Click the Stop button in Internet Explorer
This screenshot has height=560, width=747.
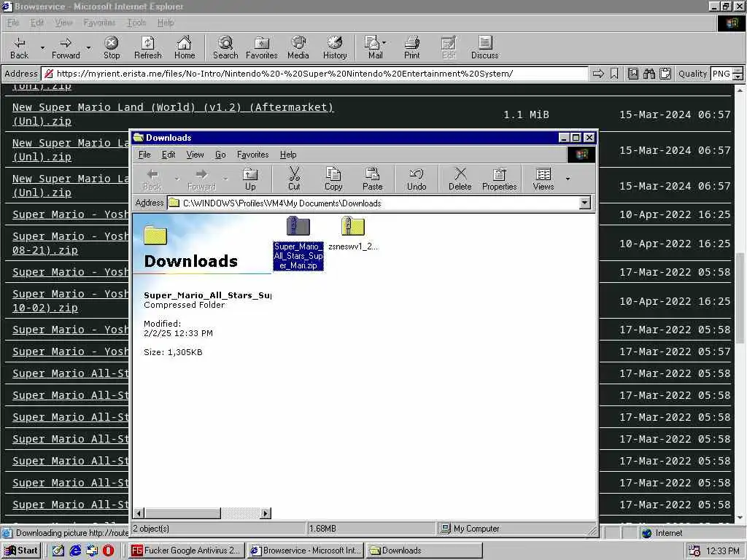pos(112,47)
